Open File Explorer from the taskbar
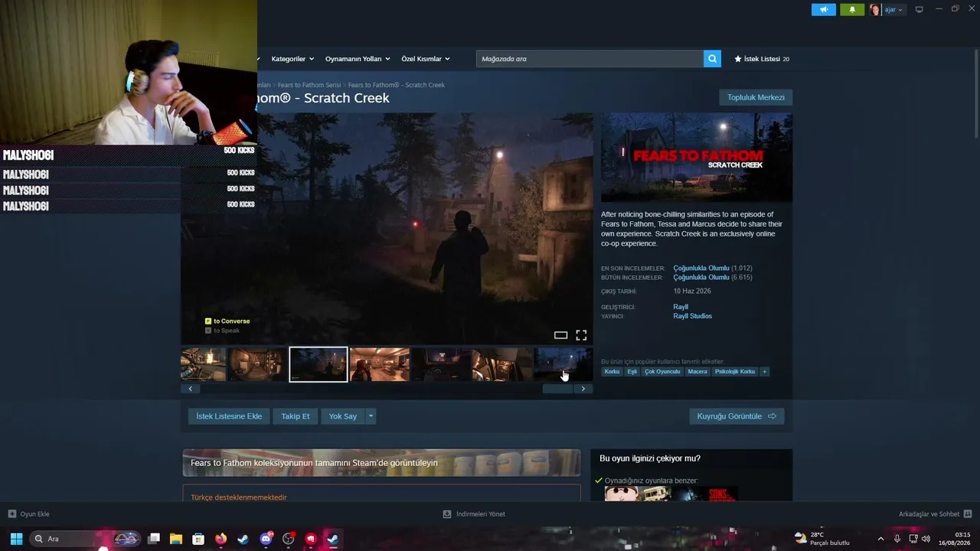The width and height of the screenshot is (980, 551). tap(176, 539)
